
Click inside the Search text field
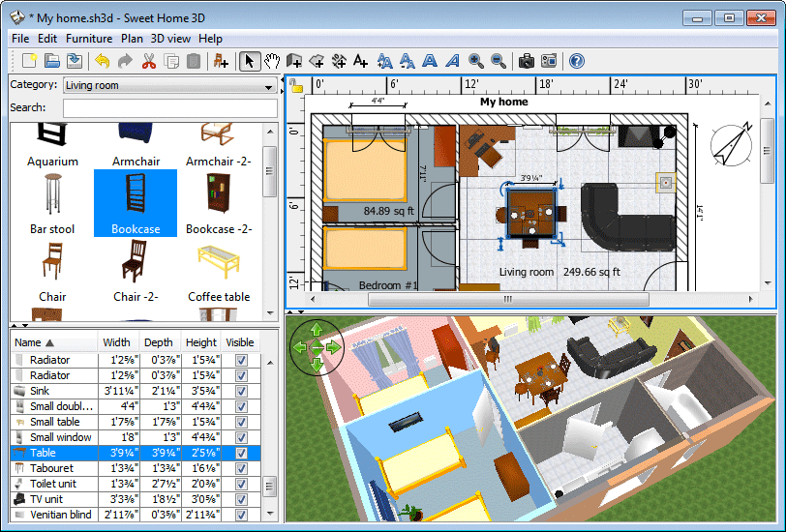click(169, 107)
